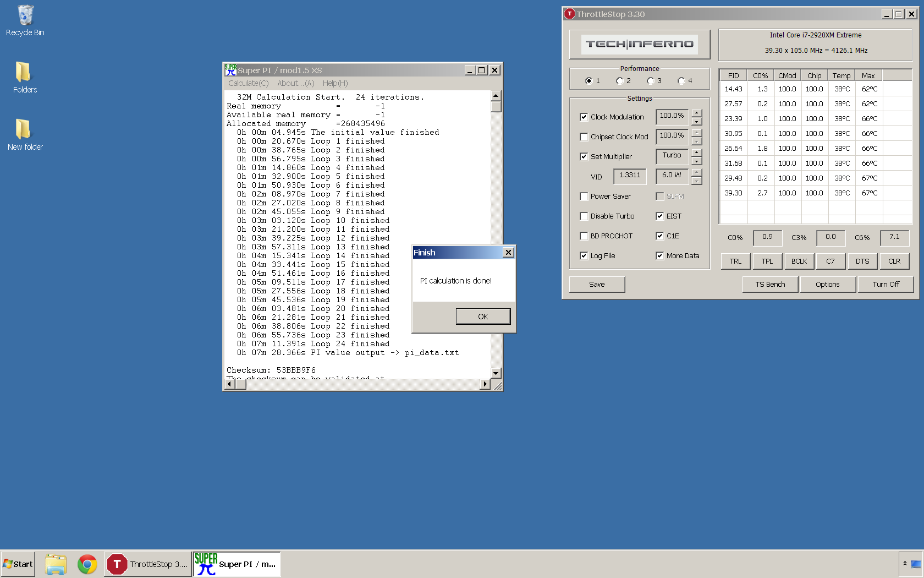924x578 pixels.
Task: Open the Recycle Bin desktop icon
Action: point(25,21)
